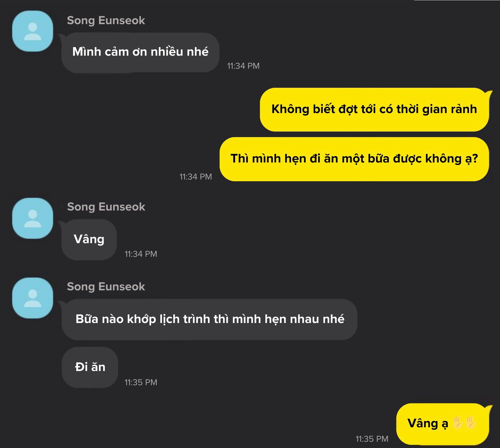Select the 'Đi ăn' message bubble

[90, 367]
